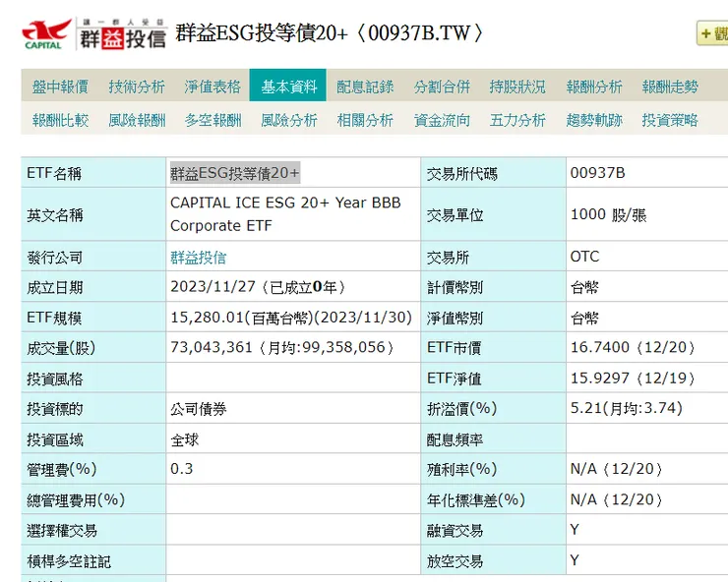Click the 槓桿多空註記 label cell
This screenshot has height=582, width=728.
pos(93,560)
